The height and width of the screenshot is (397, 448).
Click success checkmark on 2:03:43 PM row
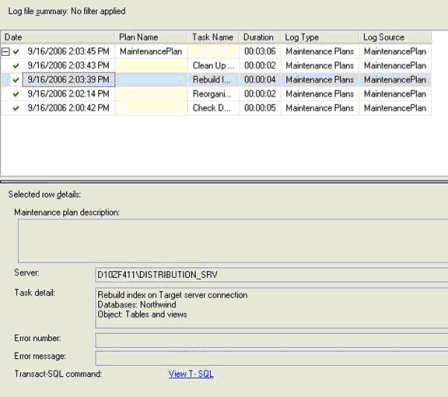click(x=16, y=66)
